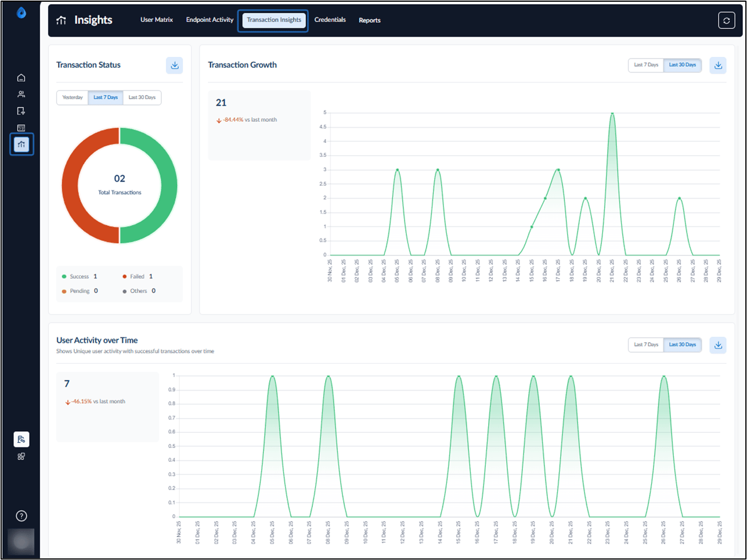This screenshot has width=747, height=560.
Task: Click the 26 Dec peak in User Activity chart
Action: pyautogui.click(x=663, y=377)
